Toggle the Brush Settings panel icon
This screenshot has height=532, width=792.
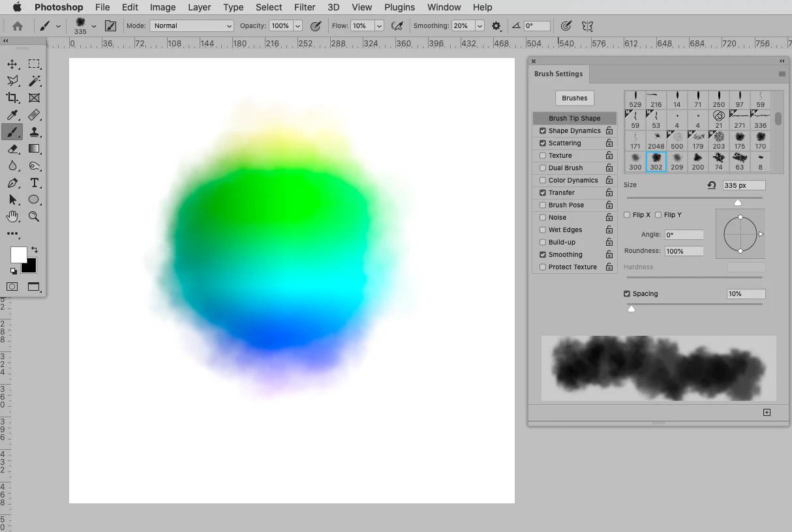pos(111,26)
